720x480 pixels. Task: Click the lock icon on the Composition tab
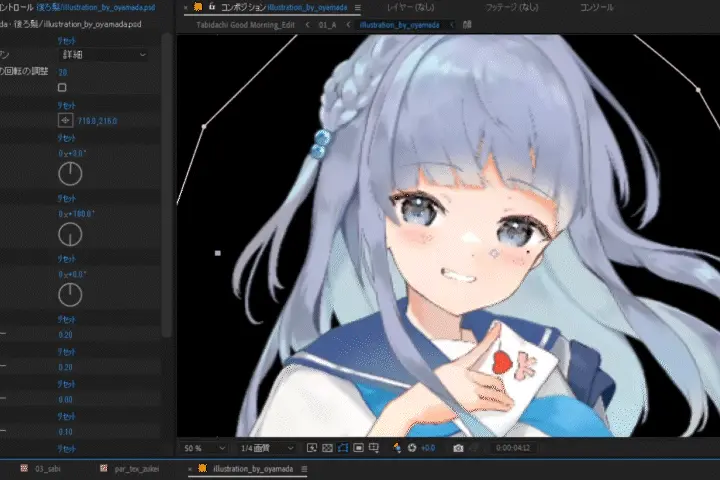212,6
